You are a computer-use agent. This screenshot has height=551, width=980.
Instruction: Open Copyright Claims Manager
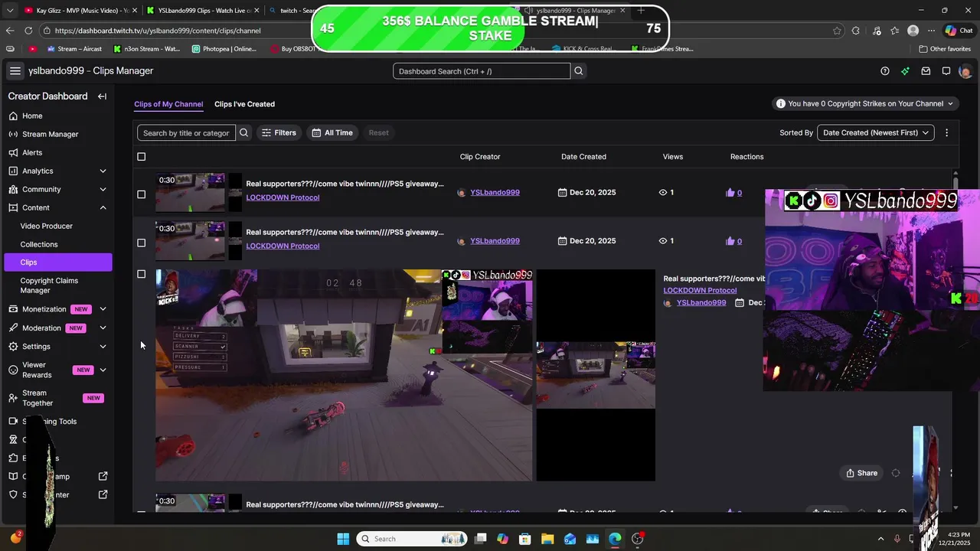(49, 285)
